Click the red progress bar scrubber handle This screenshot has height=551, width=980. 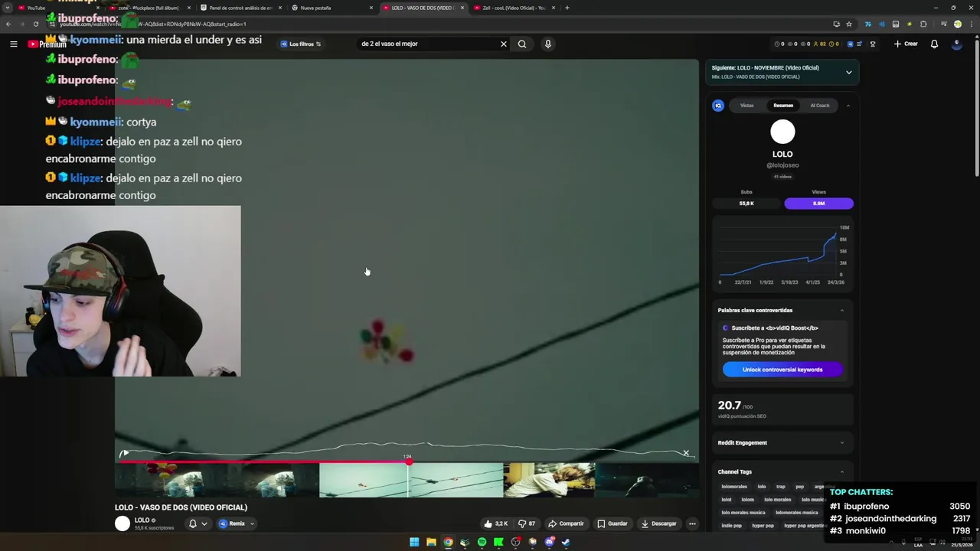point(409,461)
